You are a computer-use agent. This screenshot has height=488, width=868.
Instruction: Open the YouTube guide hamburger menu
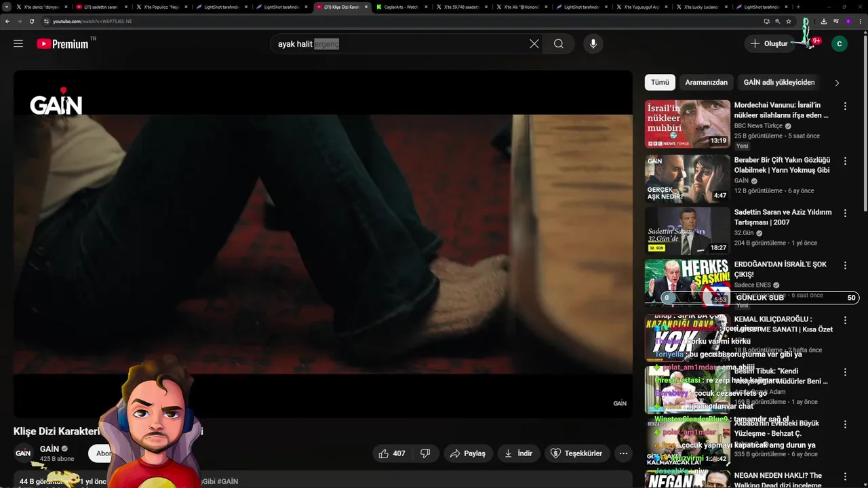tap(18, 43)
